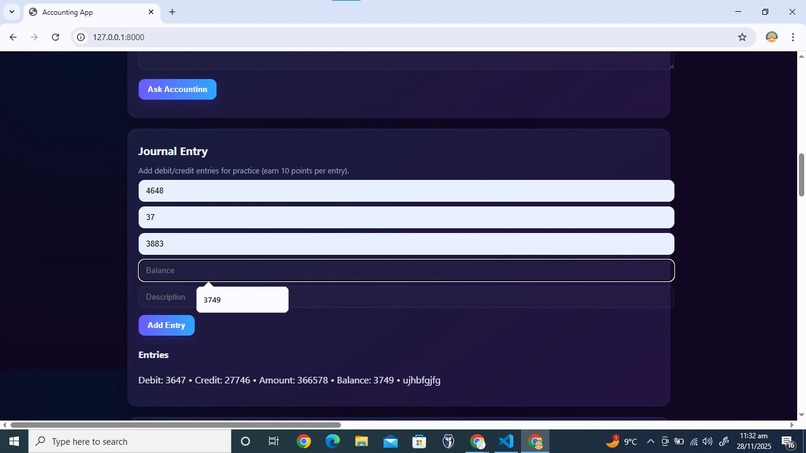This screenshot has width=806, height=453.
Task: Check the battery status icon
Action: click(679, 441)
